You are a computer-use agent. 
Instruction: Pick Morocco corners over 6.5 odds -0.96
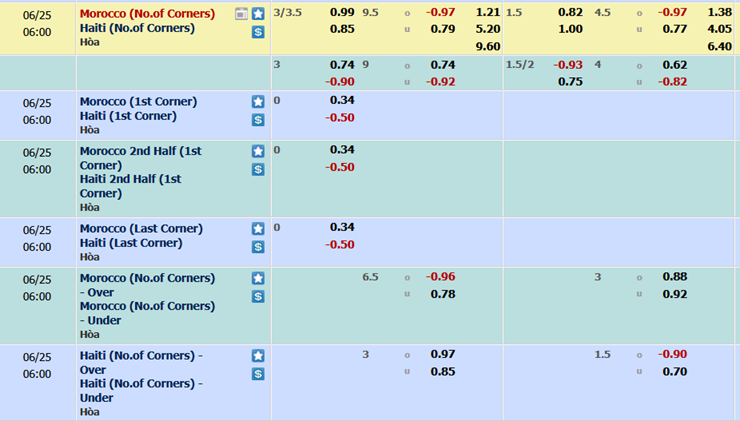tap(440, 277)
